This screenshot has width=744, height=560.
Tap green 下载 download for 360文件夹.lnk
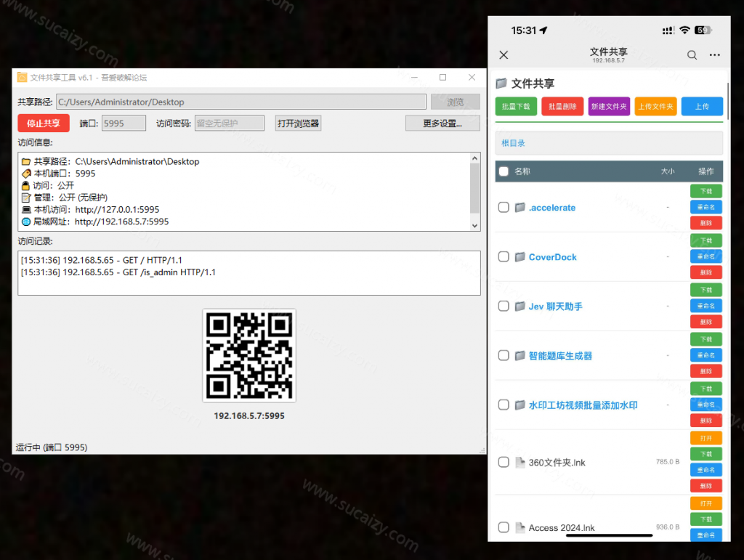[x=706, y=454]
